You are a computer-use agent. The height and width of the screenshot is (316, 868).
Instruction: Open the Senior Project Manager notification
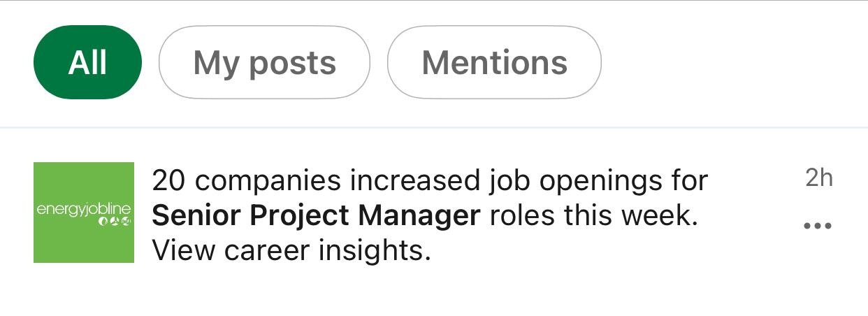click(x=430, y=215)
